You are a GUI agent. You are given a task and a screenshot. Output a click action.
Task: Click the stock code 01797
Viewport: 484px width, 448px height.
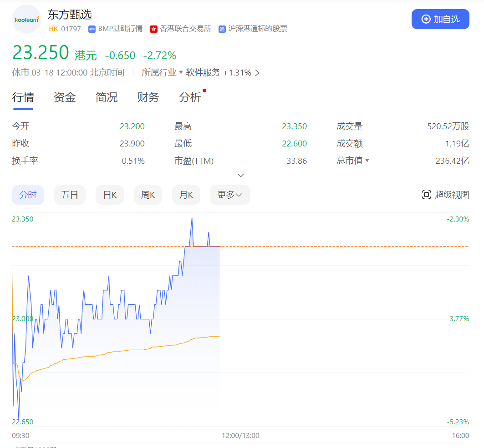[x=71, y=29]
